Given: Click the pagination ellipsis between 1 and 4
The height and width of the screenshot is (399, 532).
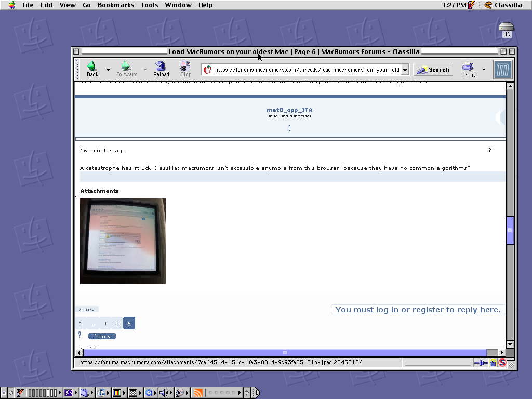Looking at the screenshot, I should coord(93,323).
